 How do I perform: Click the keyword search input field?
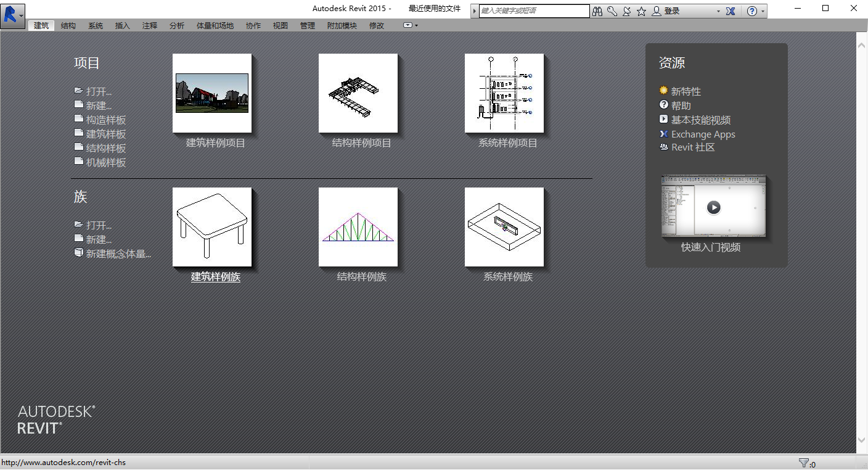point(534,11)
